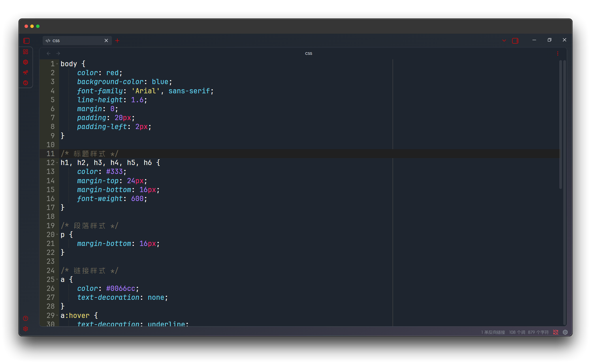Collapse the a:hover rule on line 29

coord(57,315)
